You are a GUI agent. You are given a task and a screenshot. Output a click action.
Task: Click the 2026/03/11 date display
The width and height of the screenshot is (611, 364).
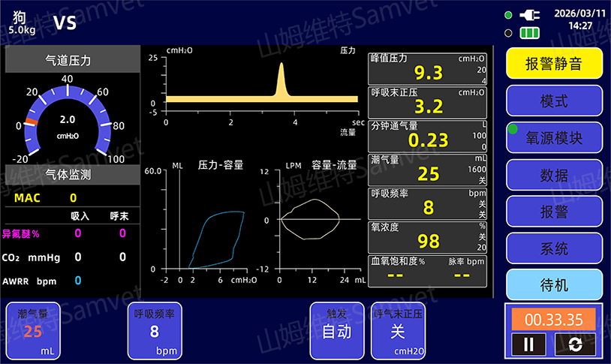(x=580, y=14)
